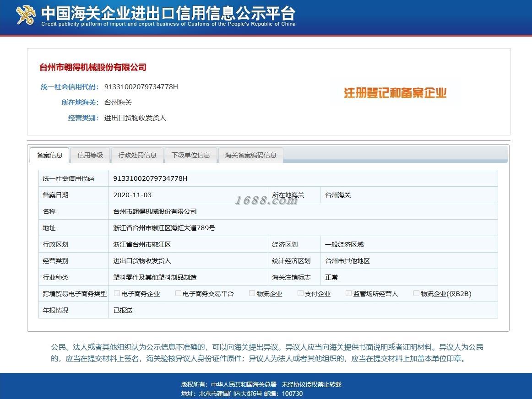Click the 正常 customs cancellation status
The width and height of the screenshot is (532, 399).
(331, 277)
